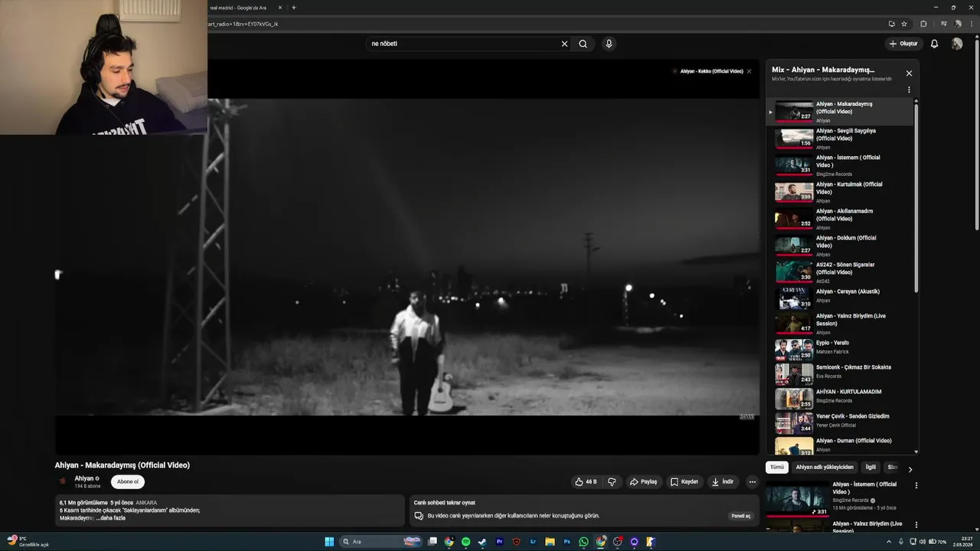Open more actions menu beside İndir
The width and height of the screenshot is (980, 551).
point(753,482)
